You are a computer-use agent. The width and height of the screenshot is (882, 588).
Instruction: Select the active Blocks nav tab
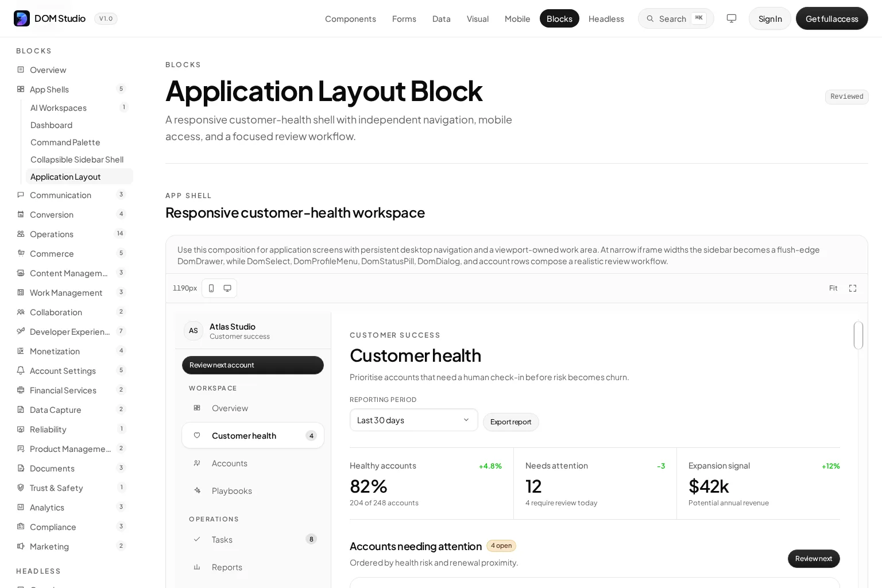[559, 18]
